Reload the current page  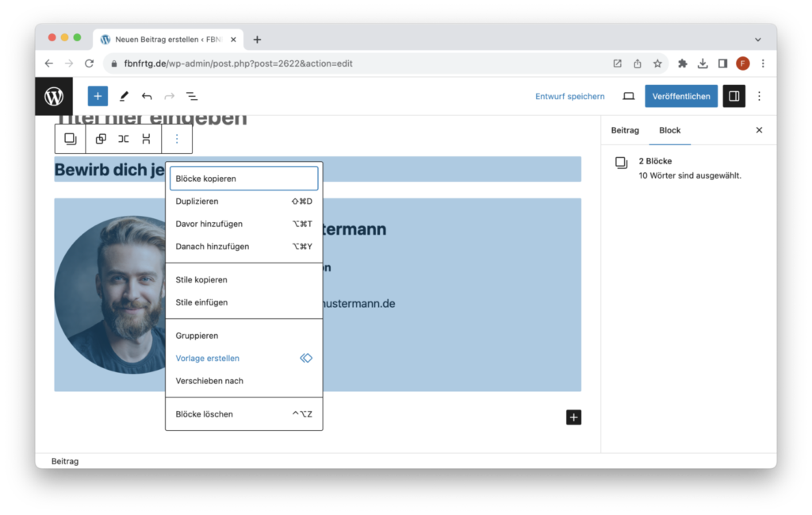(x=89, y=63)
